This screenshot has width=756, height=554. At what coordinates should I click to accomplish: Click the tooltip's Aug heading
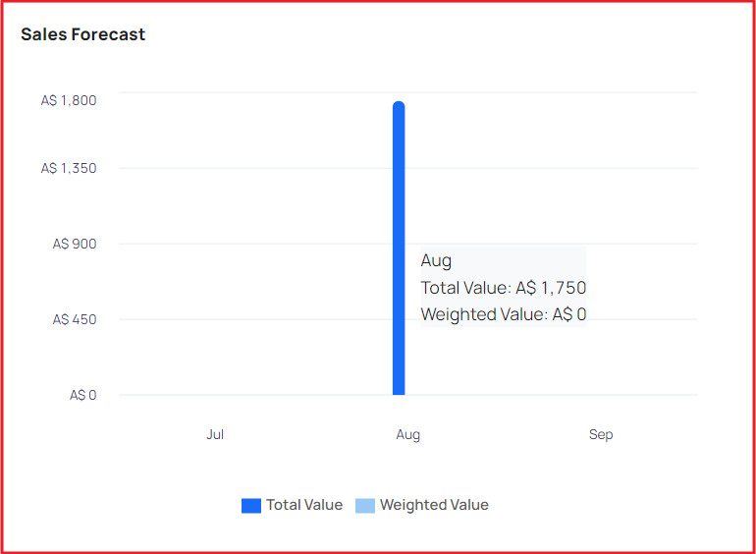coord(436,261)
